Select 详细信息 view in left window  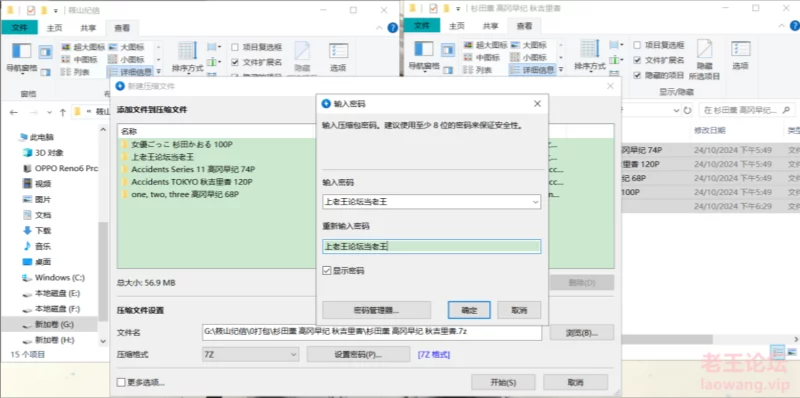(x=131, y=72)
